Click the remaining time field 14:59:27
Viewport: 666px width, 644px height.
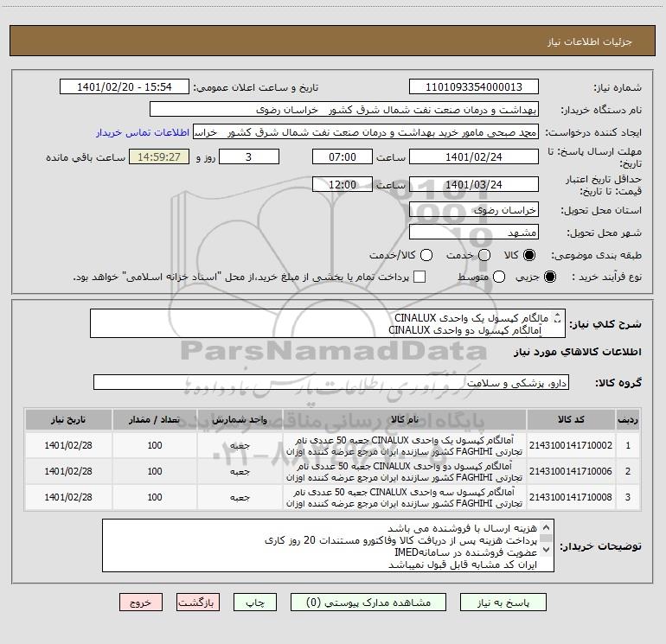tap(159, 156)
